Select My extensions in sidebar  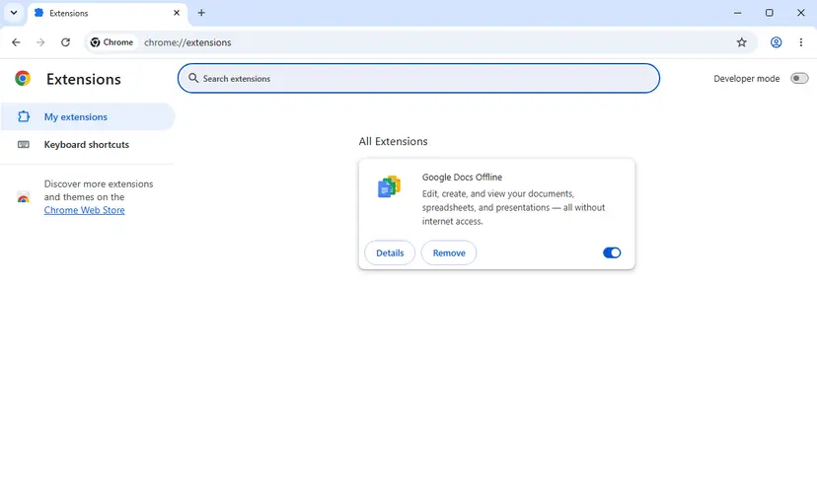point(88,116)
